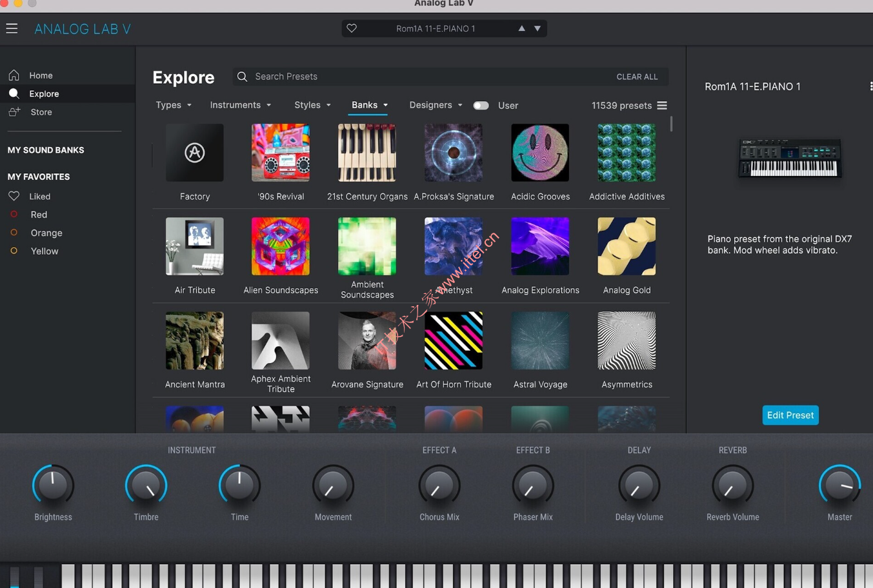Select the Yellow favorites color circle

coord(14,251)
